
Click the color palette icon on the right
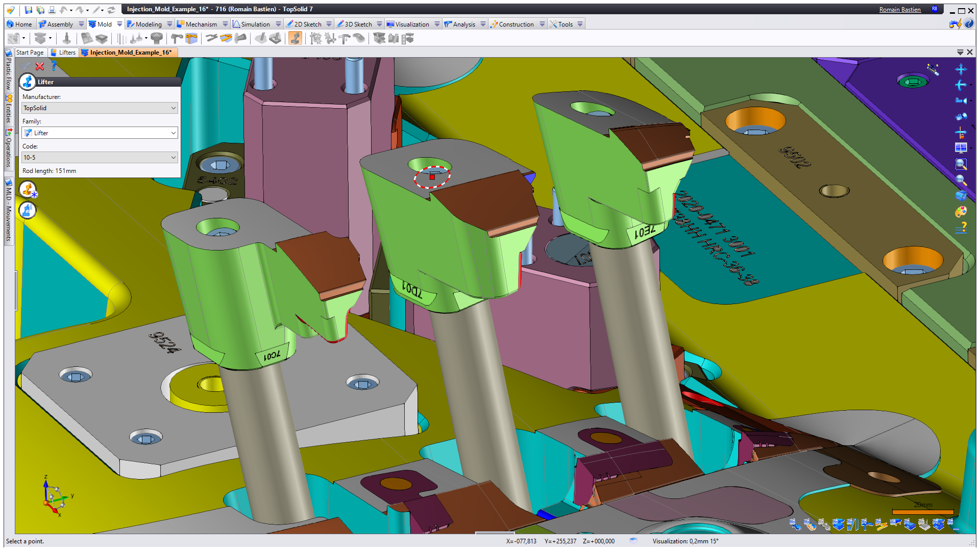click(x=961, y=211)
